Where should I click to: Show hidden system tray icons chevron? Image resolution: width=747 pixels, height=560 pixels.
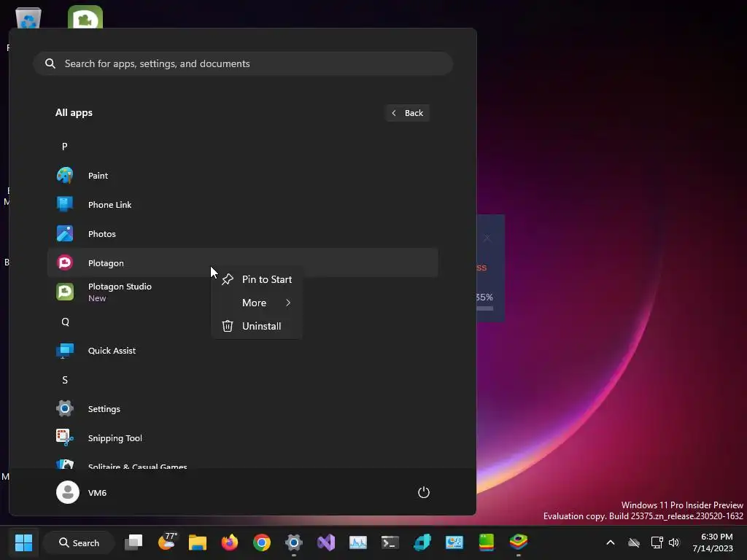pos(611,542)
